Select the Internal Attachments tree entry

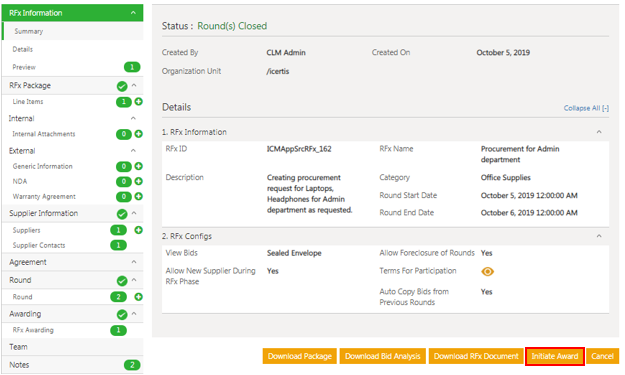pos(43,134)
